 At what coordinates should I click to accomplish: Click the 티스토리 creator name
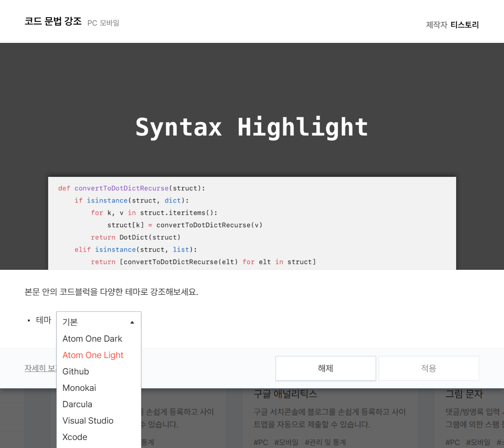pos(464,25)
